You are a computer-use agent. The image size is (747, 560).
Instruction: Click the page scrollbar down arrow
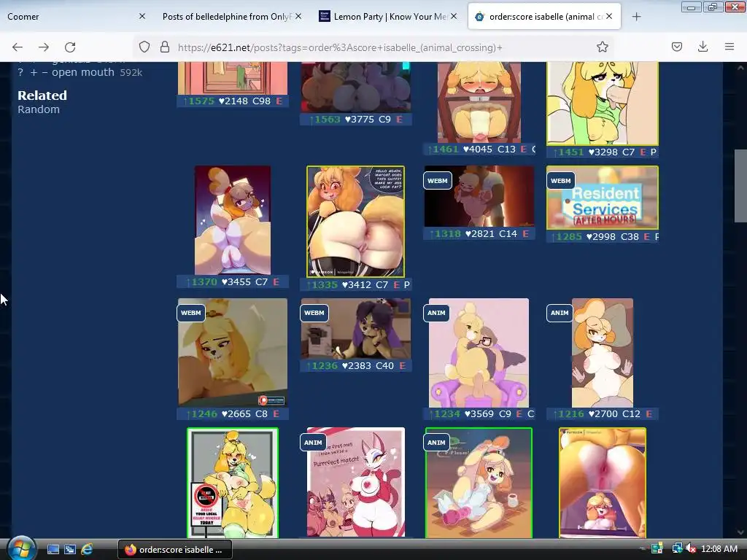pos(740,532)
